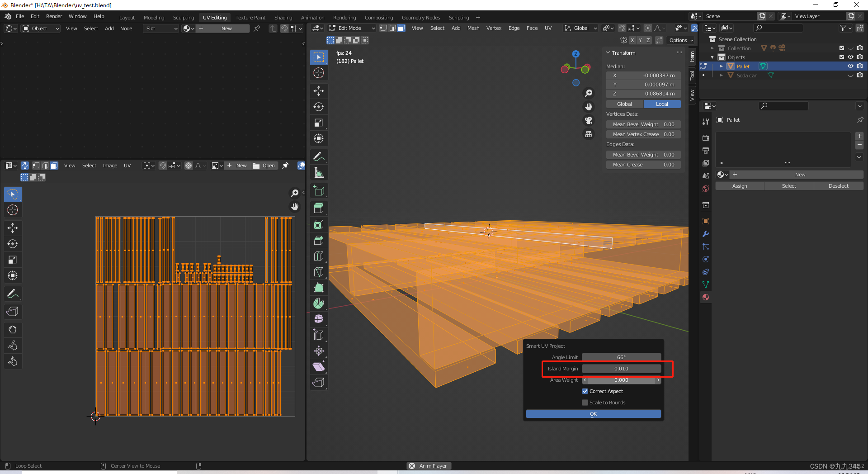This screenshot has width=868, height=474.
Task: Toggle the Collection exclude checkbox
Action: point(841,48)
